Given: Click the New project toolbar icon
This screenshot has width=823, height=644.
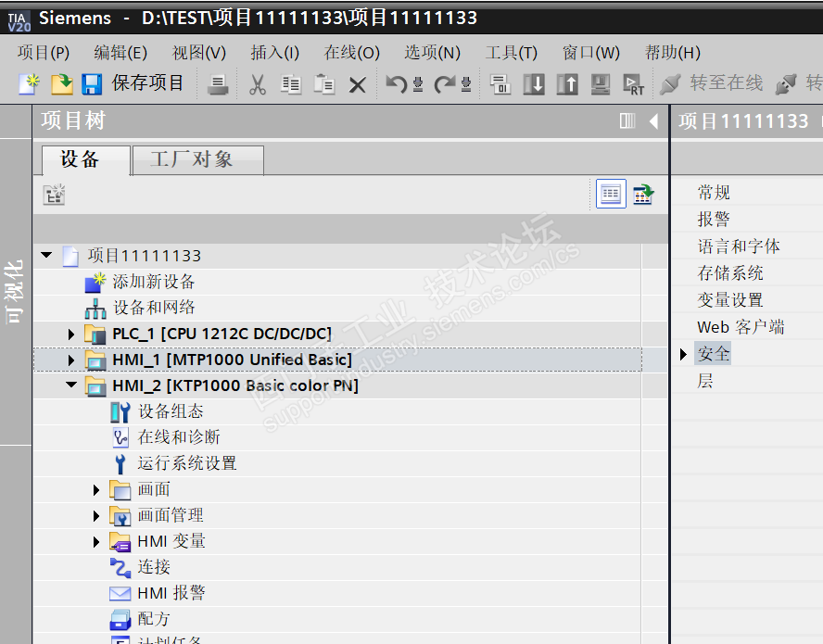Looking at the screenshot, I should [29, 84].
